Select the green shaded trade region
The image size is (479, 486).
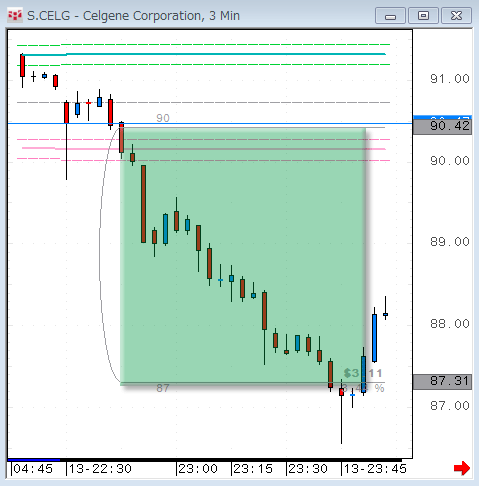[243, 257]
